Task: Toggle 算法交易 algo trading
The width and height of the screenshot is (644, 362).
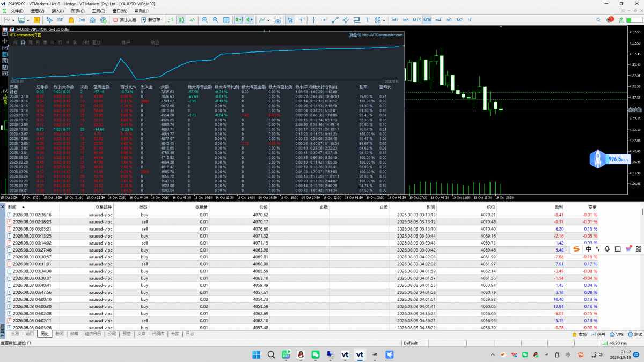Action: [125, 20]
